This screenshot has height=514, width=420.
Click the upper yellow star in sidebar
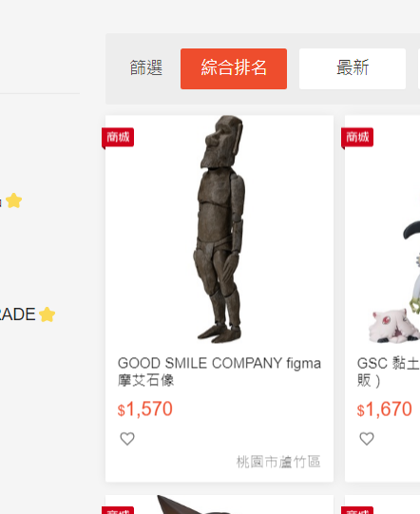click(13, 200)
